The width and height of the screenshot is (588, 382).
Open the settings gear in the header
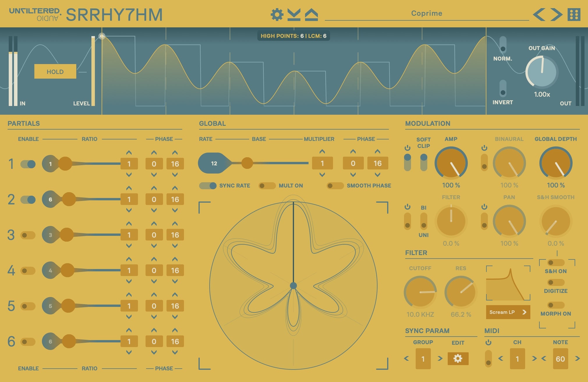(277, 15)
